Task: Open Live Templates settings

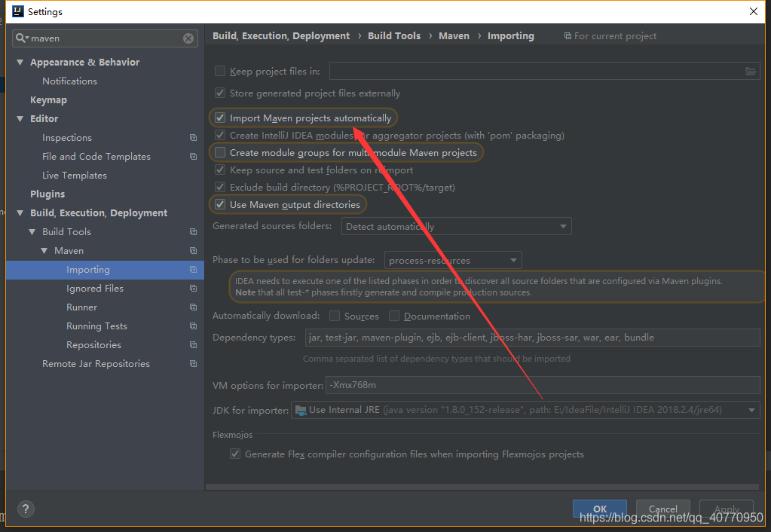Action: pyautogui.click(x=75, y=176)
